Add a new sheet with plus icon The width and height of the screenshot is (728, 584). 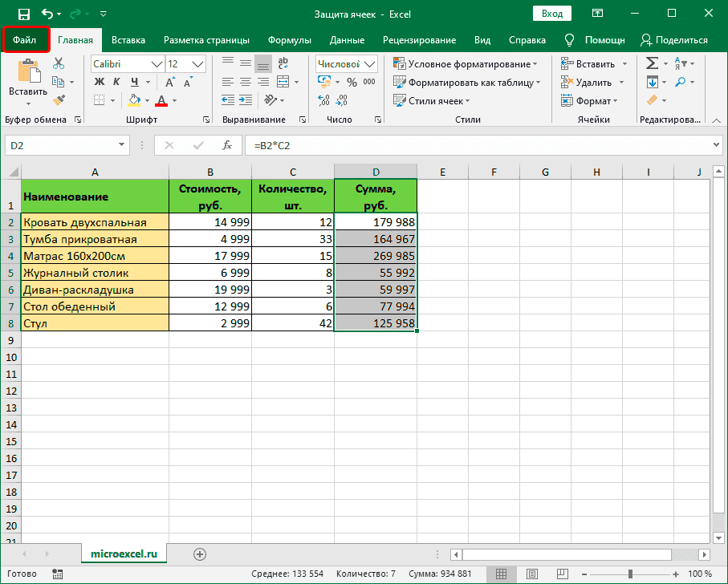[200, 554]
